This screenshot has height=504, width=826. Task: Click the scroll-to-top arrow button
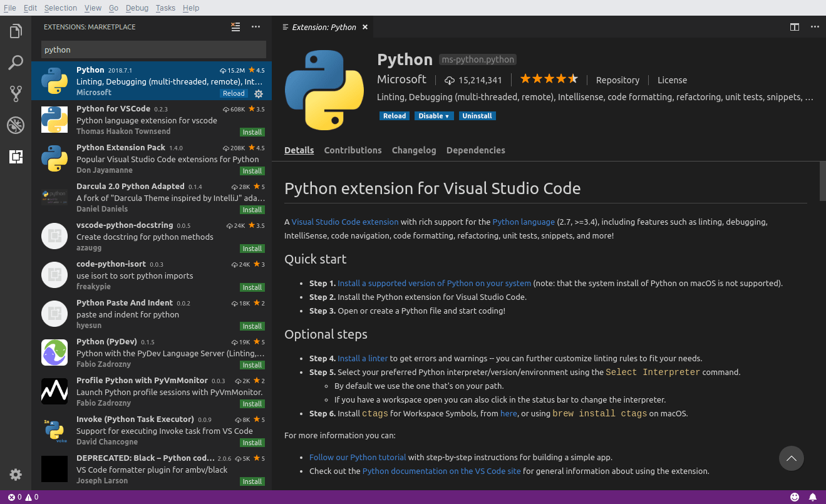click(x=791, y=459)
